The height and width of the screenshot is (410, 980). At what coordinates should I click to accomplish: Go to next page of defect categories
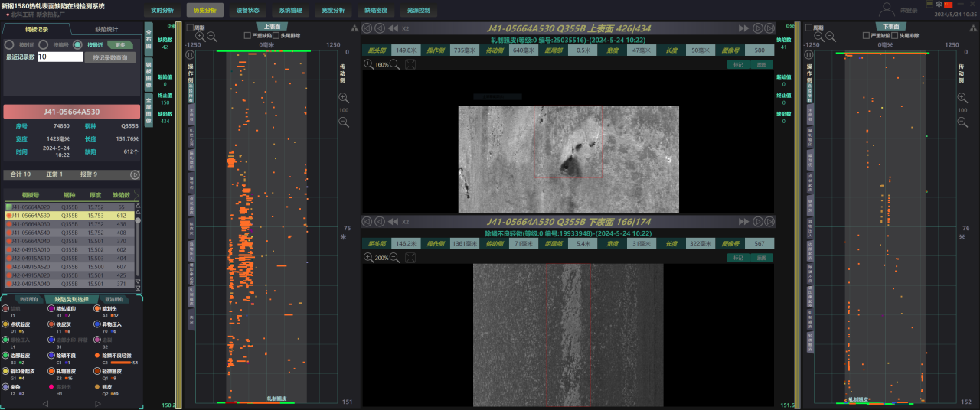point(97,403)
